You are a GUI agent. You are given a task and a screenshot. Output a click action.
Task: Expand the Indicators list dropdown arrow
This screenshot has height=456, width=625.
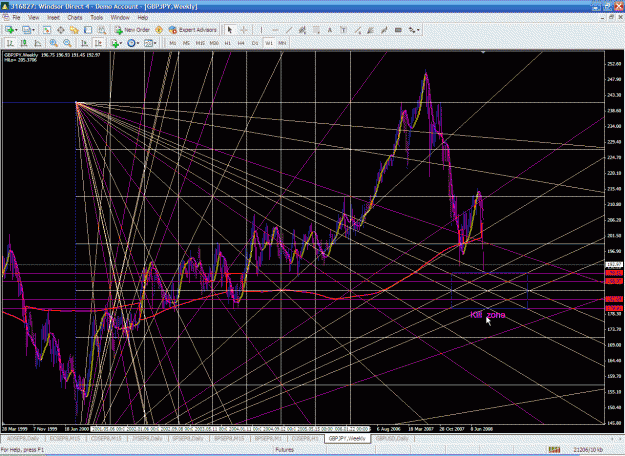pos(121,43)
